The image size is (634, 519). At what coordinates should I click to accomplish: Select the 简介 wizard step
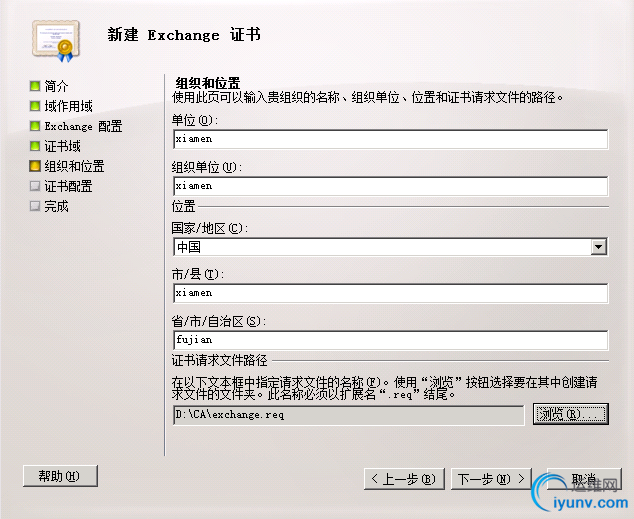[56, 86]
